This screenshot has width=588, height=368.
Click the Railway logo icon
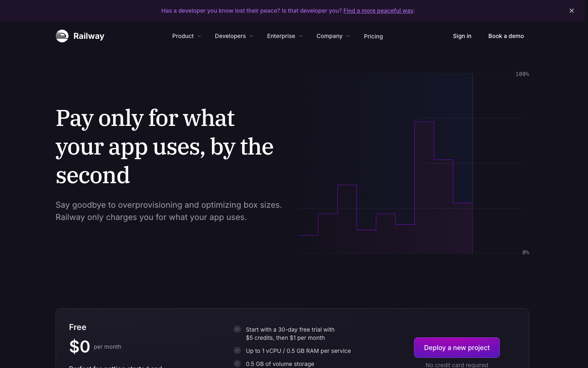[62, 36]
